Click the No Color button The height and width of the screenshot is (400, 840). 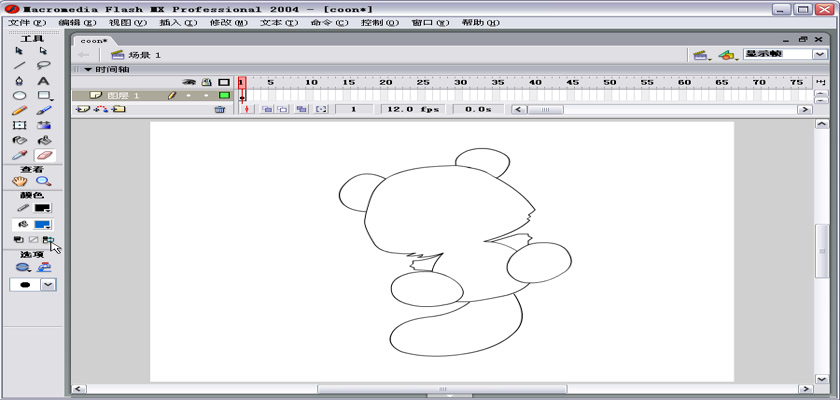pos(33,240)
